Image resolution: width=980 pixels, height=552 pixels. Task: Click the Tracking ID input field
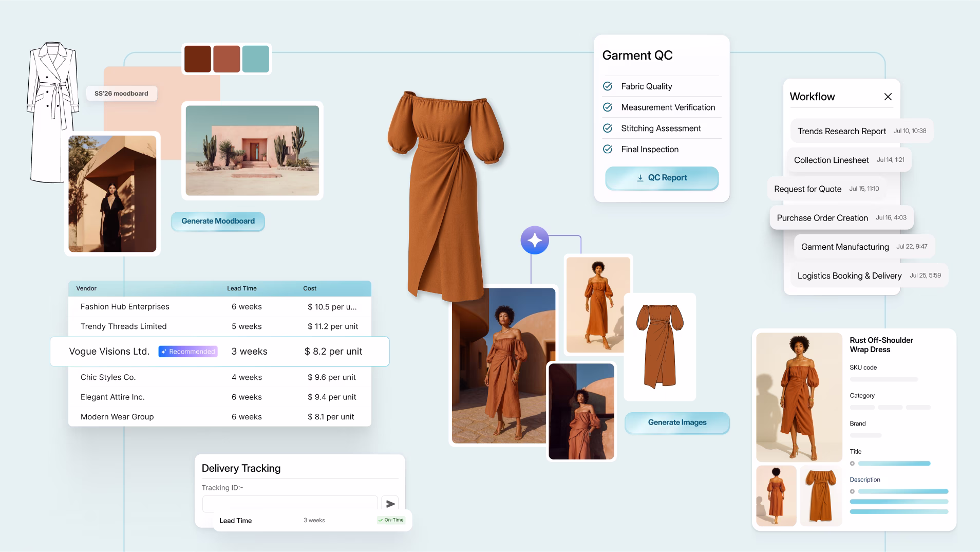point(290,504)
